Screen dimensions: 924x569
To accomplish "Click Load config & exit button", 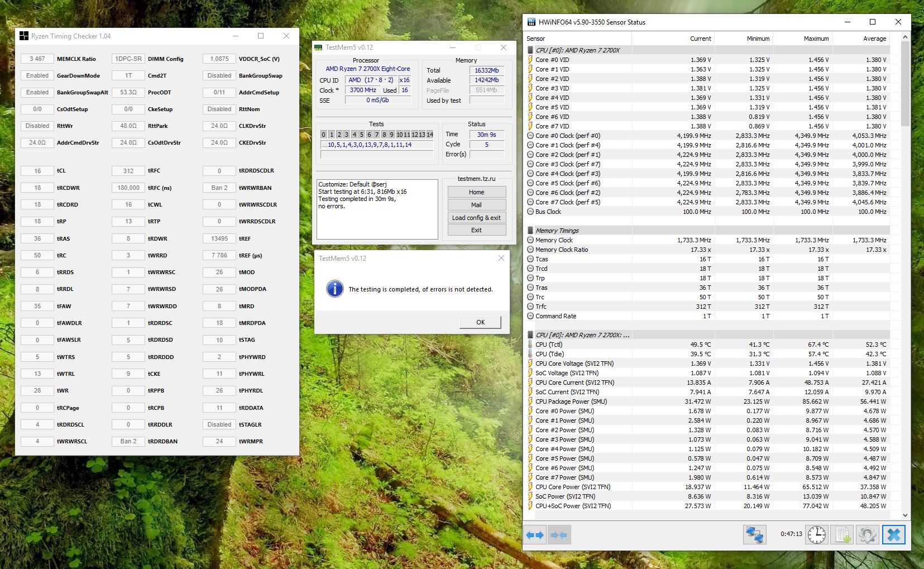I will click(x=477, y=218).
